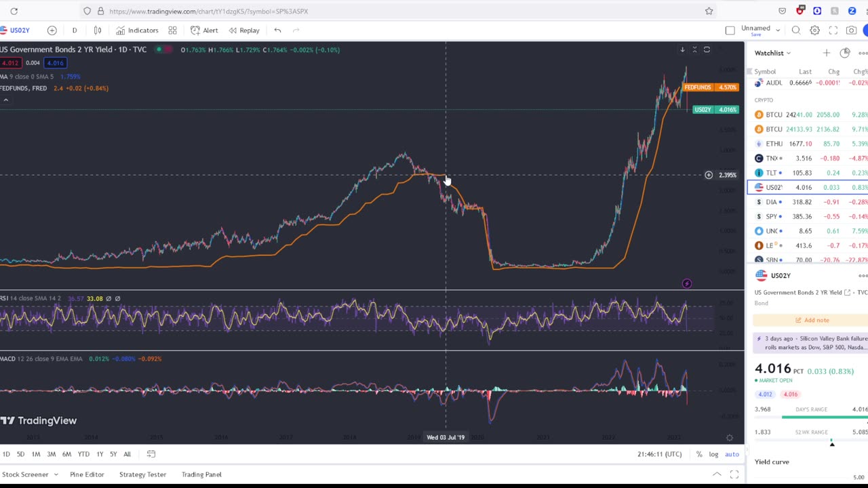Click the sell price 4.012 button
The width and height of the screenshot is (868, 488).
point(9,63)
